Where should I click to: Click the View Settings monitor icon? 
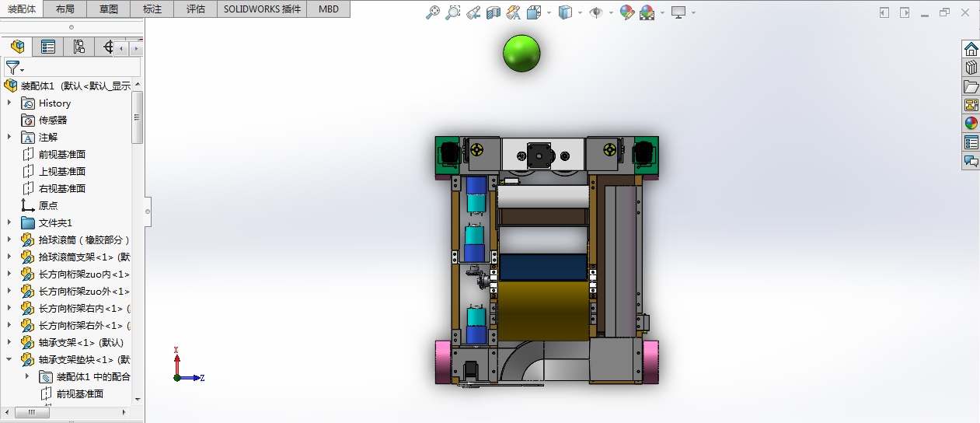[678, 12]
